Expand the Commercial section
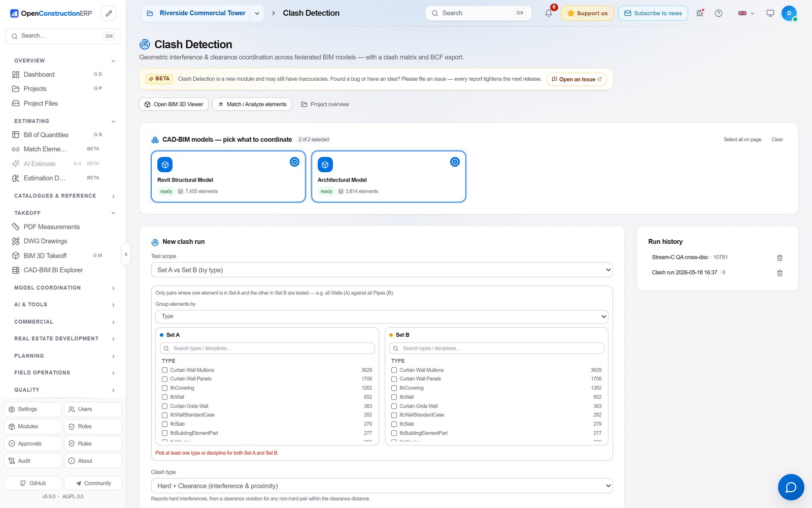 pyautogui.click(x=113, y=322)
